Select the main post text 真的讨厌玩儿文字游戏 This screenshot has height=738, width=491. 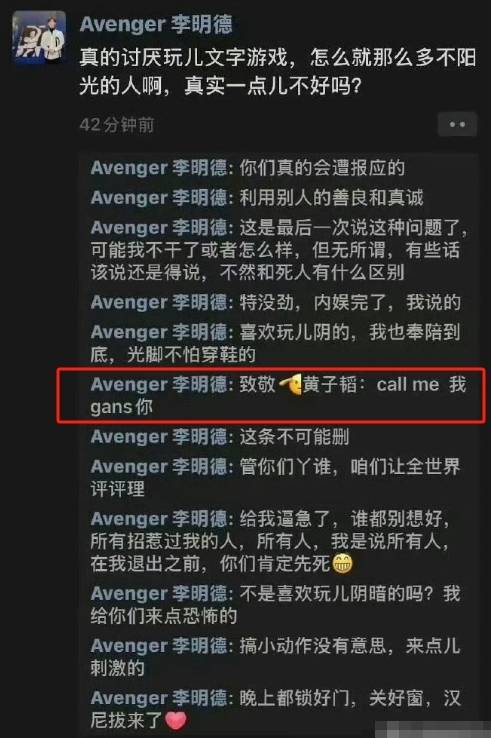click(x=278, y=72)
